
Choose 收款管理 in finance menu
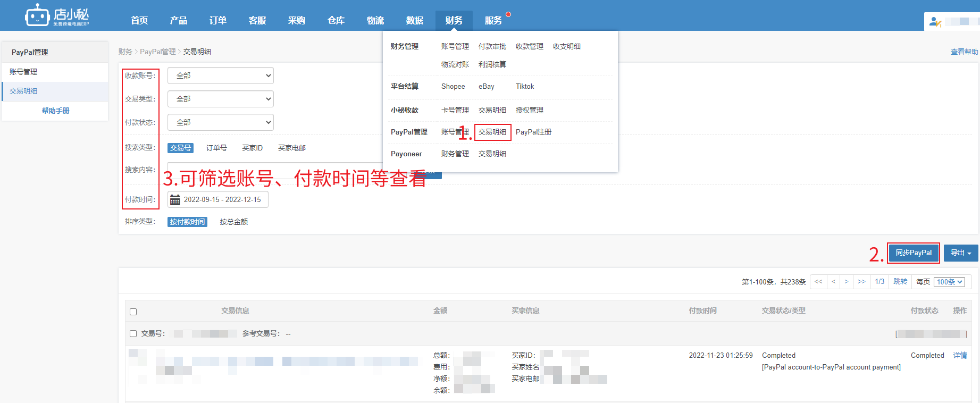pos(530,46)
